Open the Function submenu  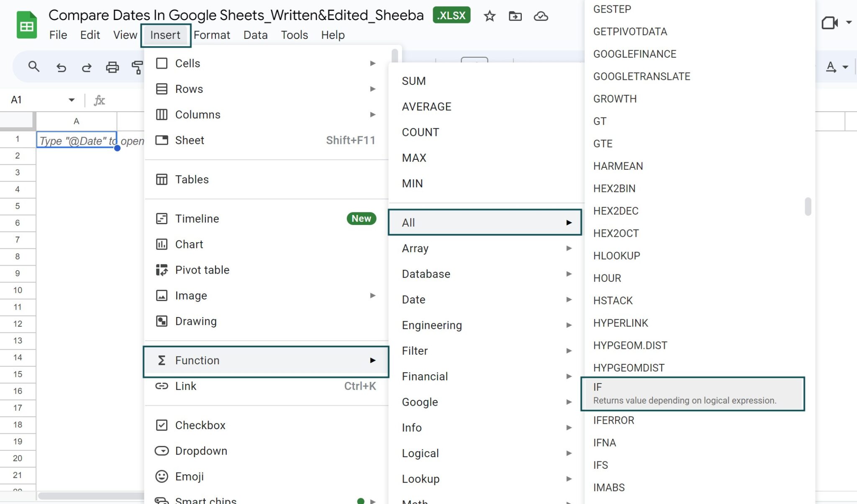click(x=266, y=360)
